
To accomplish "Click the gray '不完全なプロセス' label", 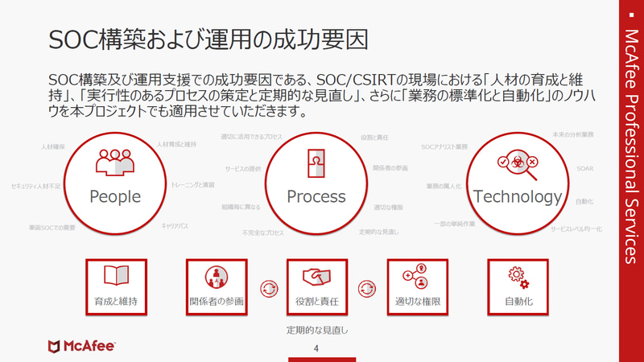I will 263,232.
